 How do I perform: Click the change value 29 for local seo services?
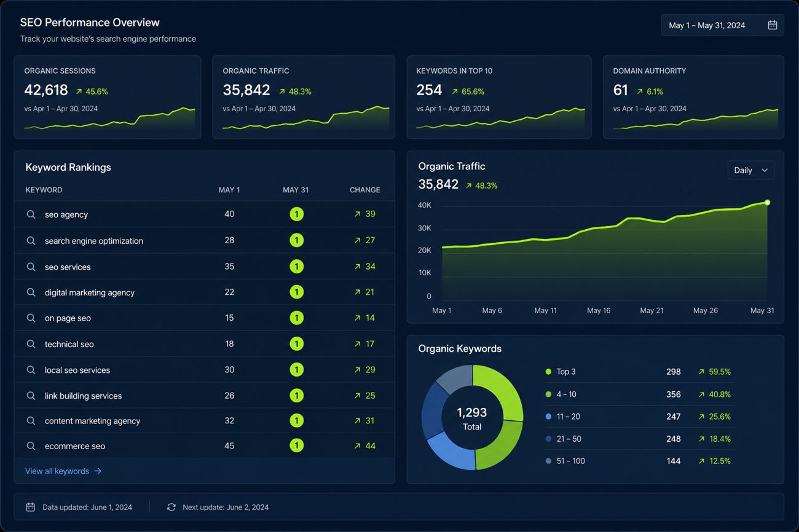click(370, 370)
